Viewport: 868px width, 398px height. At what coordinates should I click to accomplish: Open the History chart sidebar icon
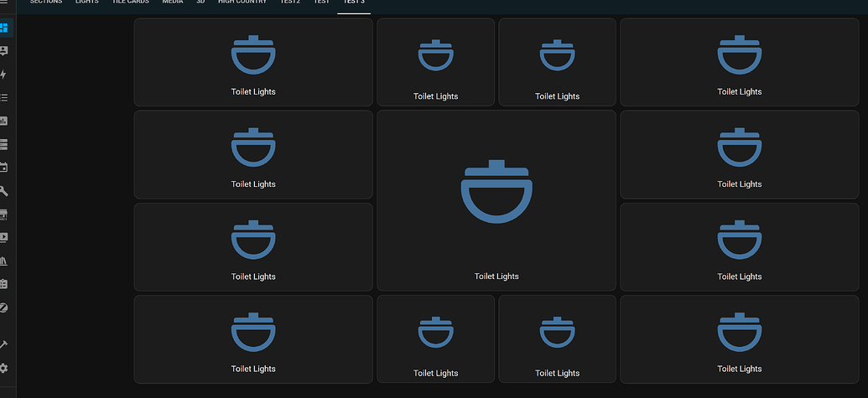(x=3, y=121)
